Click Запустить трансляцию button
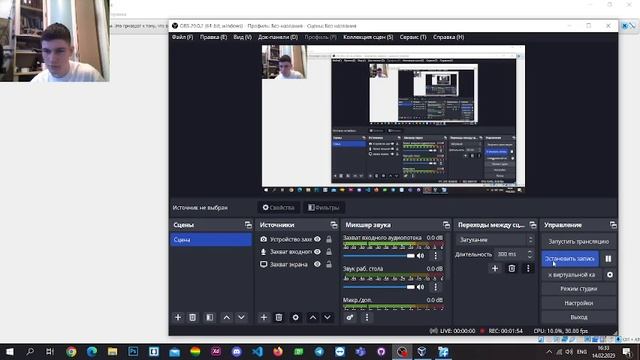 [x=578, y=242]
